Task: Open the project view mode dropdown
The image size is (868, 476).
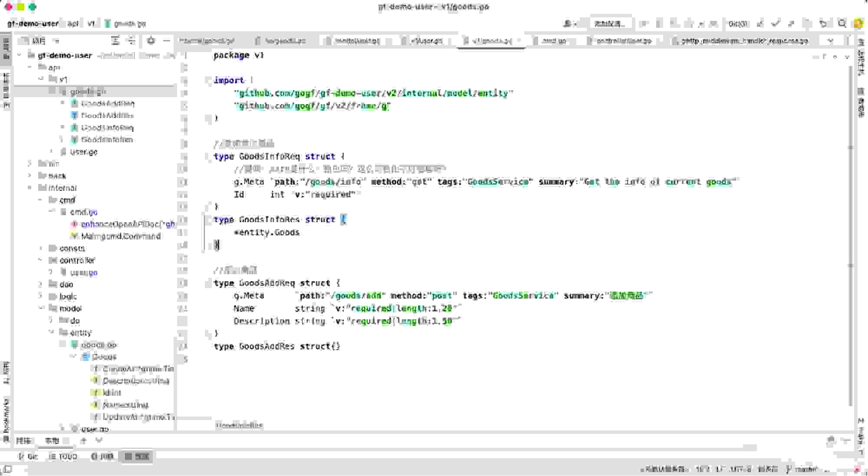Action: 39,40
